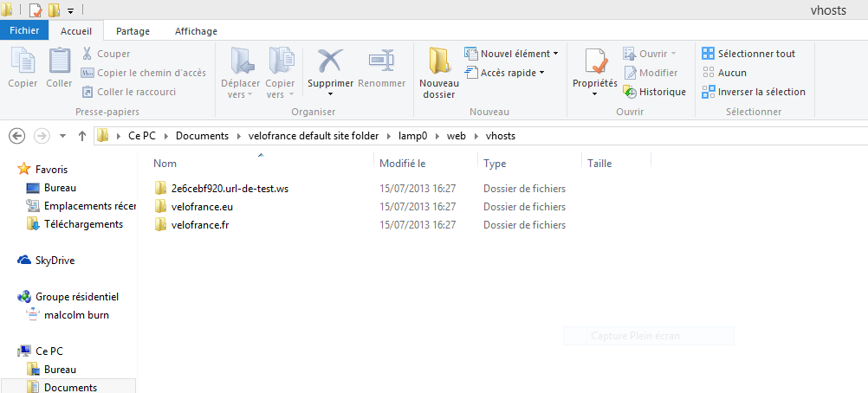Click the Copier clipboard icon
The image size is (868, 393).
point(23,61)
